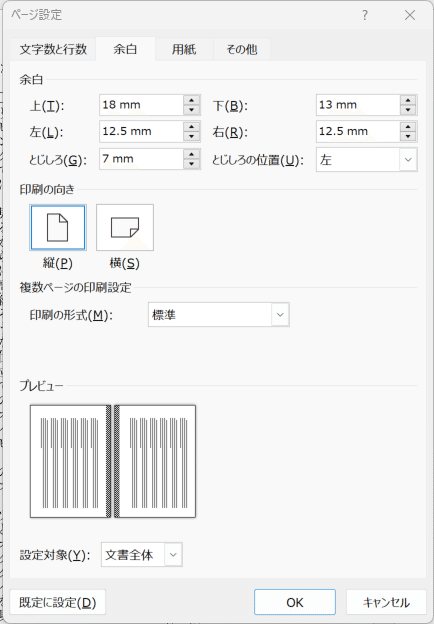434x624 pixels.
Task: Click into the 左(L) margin input field
Action: [141, 132]
